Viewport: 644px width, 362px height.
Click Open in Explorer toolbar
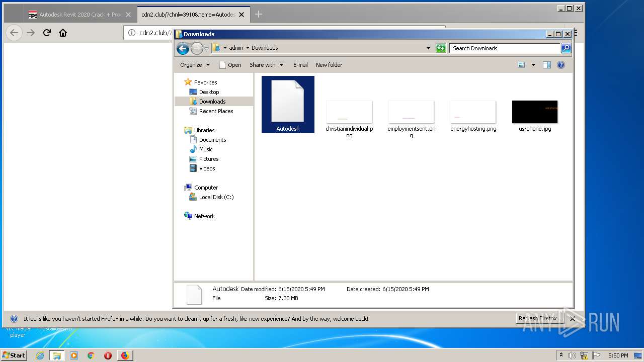230,65
